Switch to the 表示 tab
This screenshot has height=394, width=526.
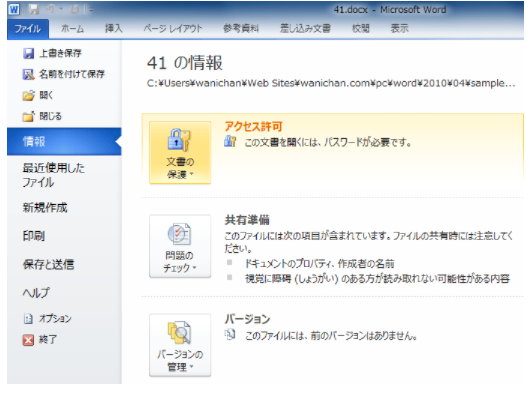tap(400, 29)
